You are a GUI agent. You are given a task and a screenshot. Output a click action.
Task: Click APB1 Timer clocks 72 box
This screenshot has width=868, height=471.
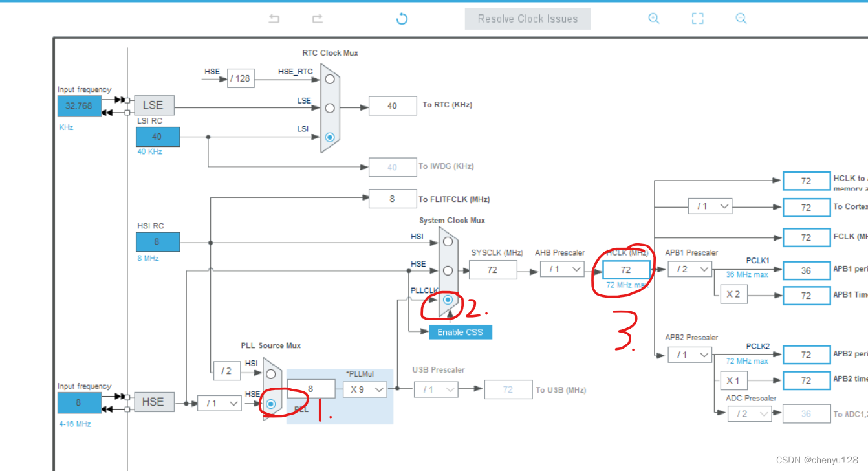click(x=807, y=296)
